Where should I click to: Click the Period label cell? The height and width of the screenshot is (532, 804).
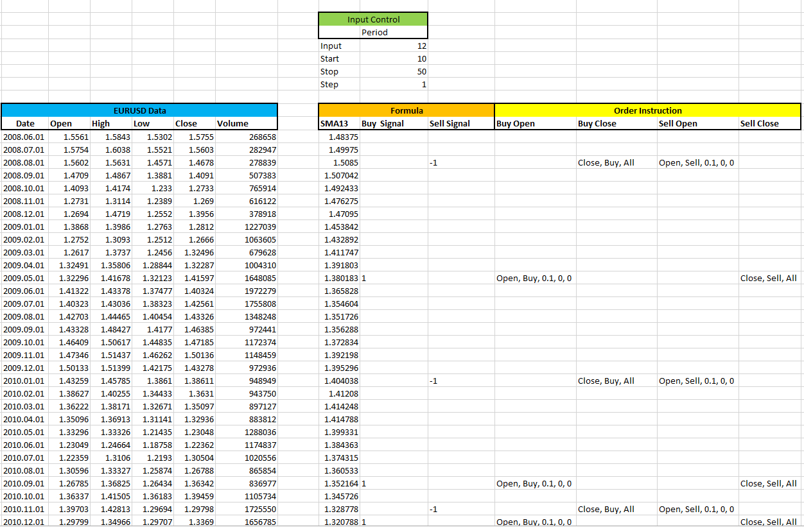[x=373, y=32]
